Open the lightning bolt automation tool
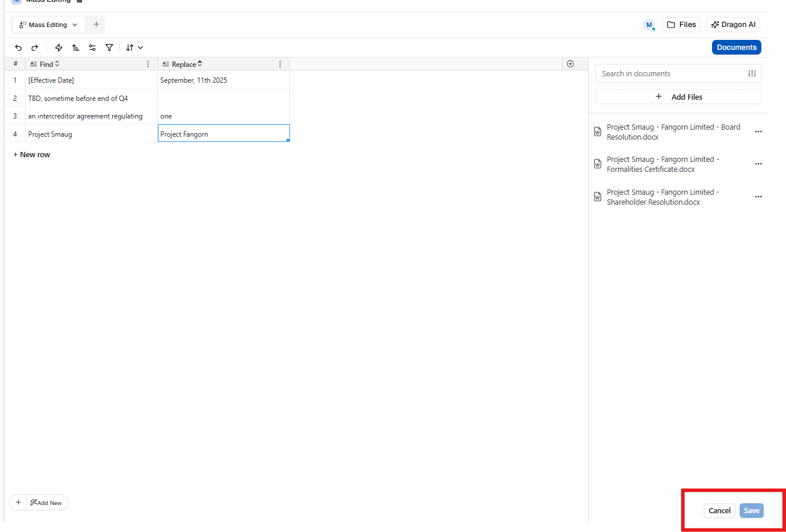The image size is (786, 532). pyautogui.click(x=59, y=48)
